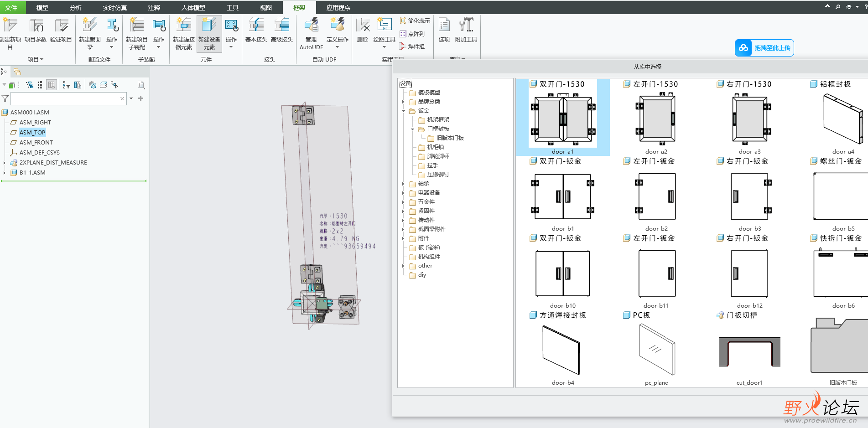Collapse the 钣金 library folder
868x428 pixels.
[x=403, y=111]
